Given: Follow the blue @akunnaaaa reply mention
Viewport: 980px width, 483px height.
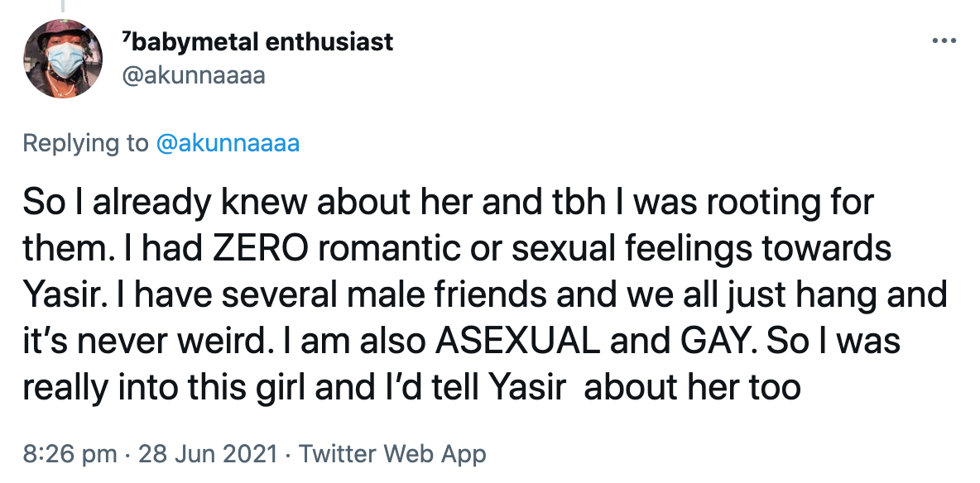Looking at the screenshot, I should (228, 143).
